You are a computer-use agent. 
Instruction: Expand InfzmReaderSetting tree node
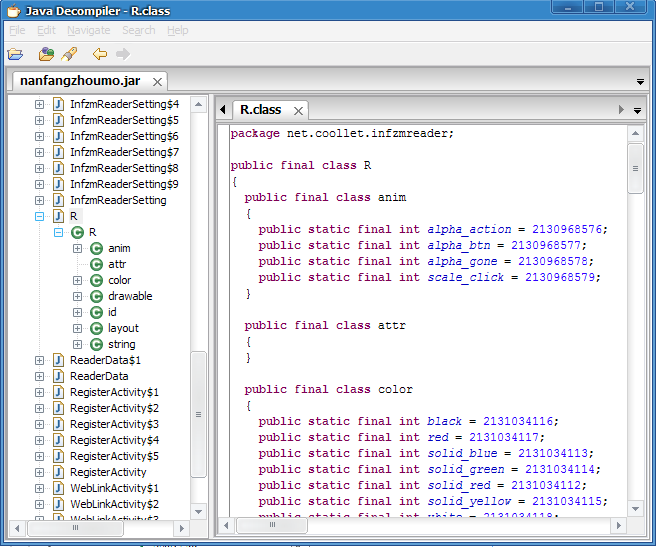click(39, 200)
